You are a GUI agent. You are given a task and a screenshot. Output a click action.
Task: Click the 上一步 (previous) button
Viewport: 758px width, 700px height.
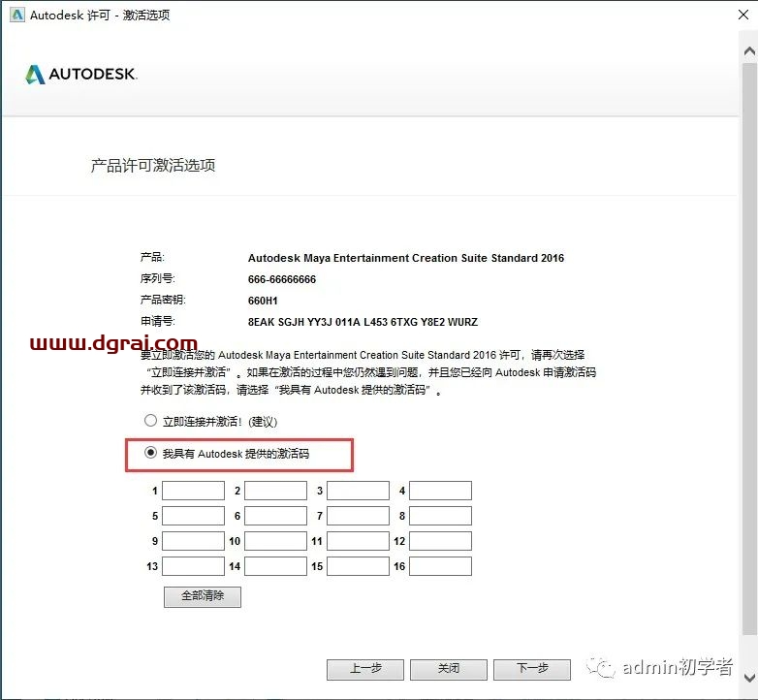365,669
